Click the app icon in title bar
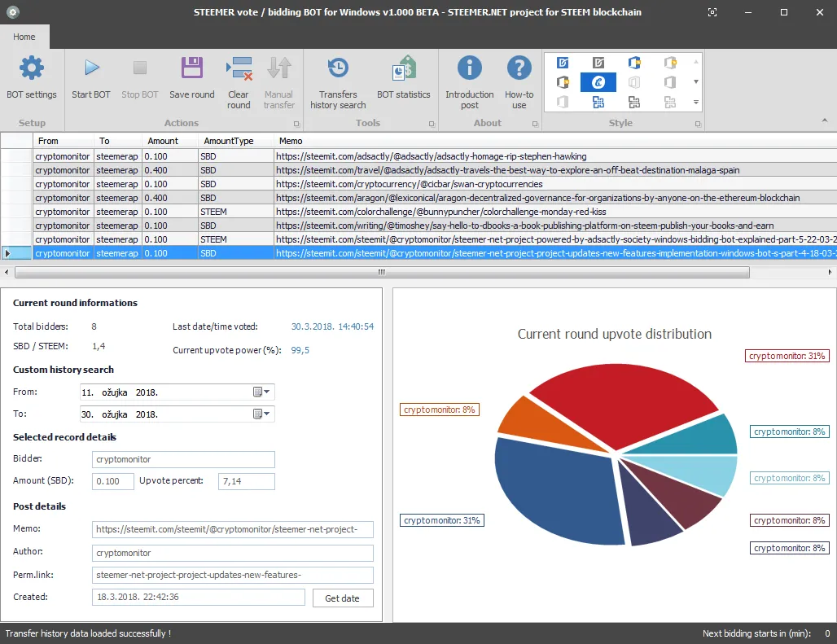This screenshot has width=837, height=644. tap(13, 11)
